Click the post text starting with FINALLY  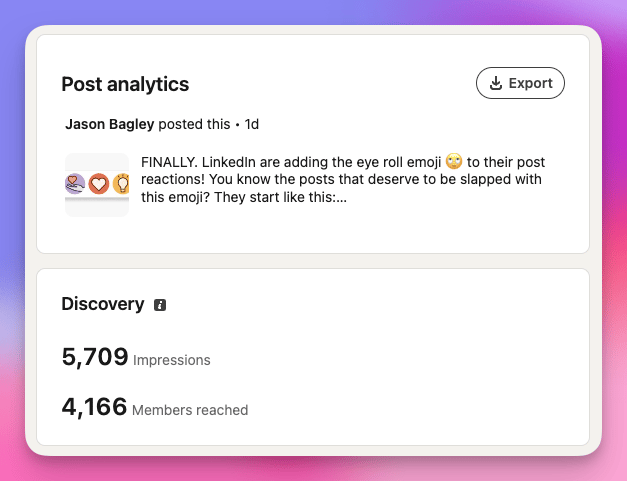pos(343,180)
